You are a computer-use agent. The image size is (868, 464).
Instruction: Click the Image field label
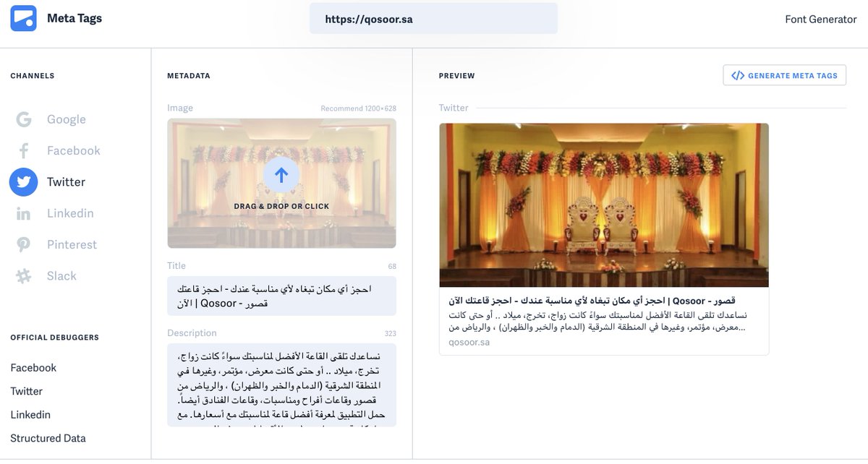click(x=180, y=108)
